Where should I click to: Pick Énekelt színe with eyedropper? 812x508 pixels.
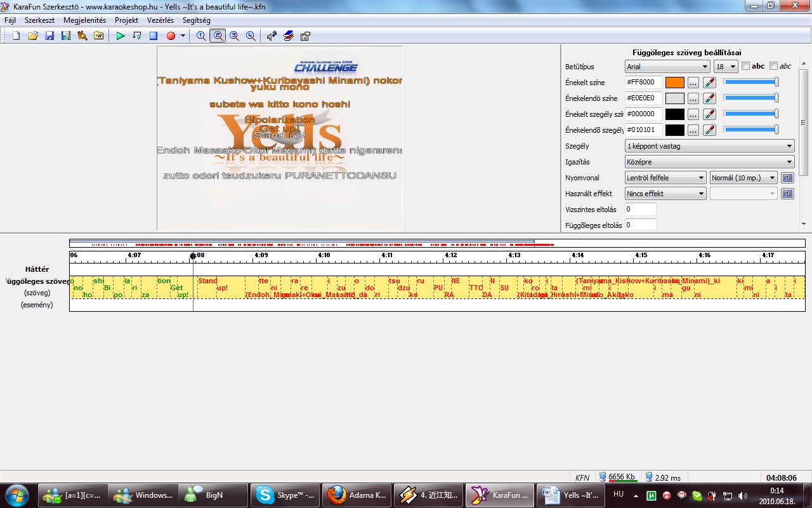coord(709,83)
